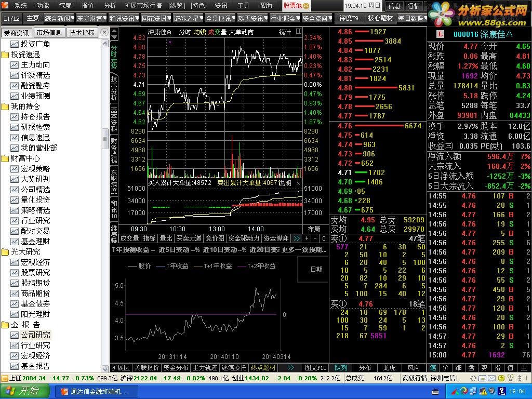The image size is (532, 399).
Task: Toggle the 大单动向 big order display
Action: (x=241, y=32)
